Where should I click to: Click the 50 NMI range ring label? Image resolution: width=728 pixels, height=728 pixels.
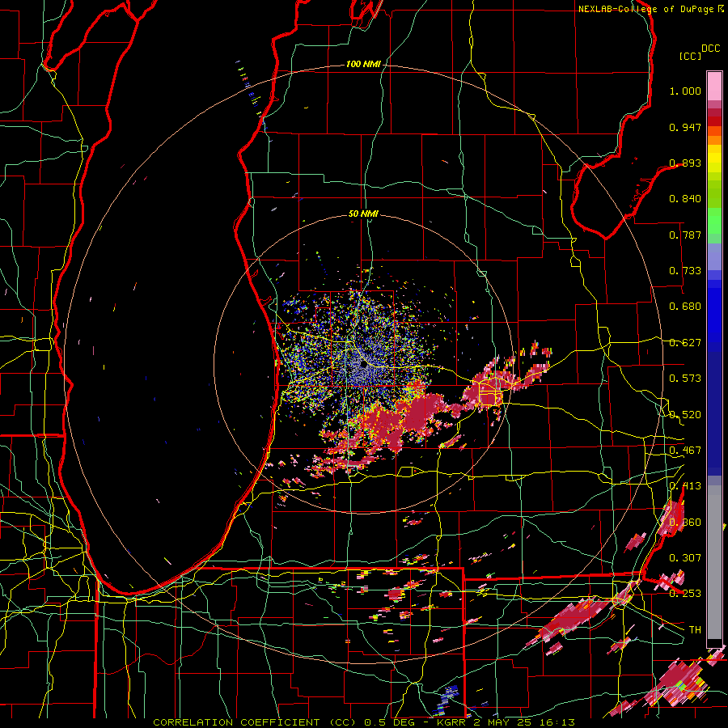point(363,214)
